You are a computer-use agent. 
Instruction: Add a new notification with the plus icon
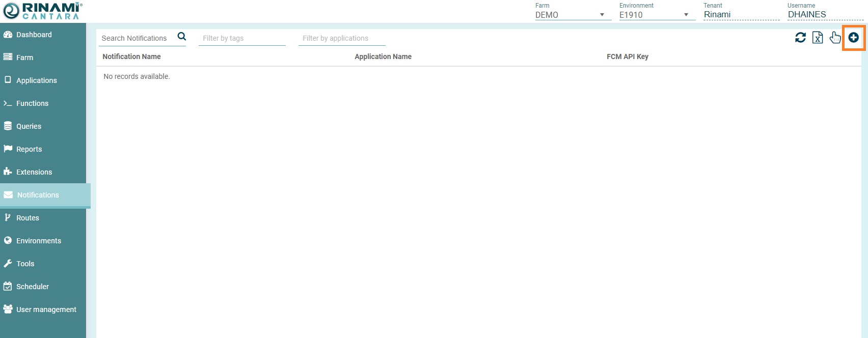(x=854, y=37)
